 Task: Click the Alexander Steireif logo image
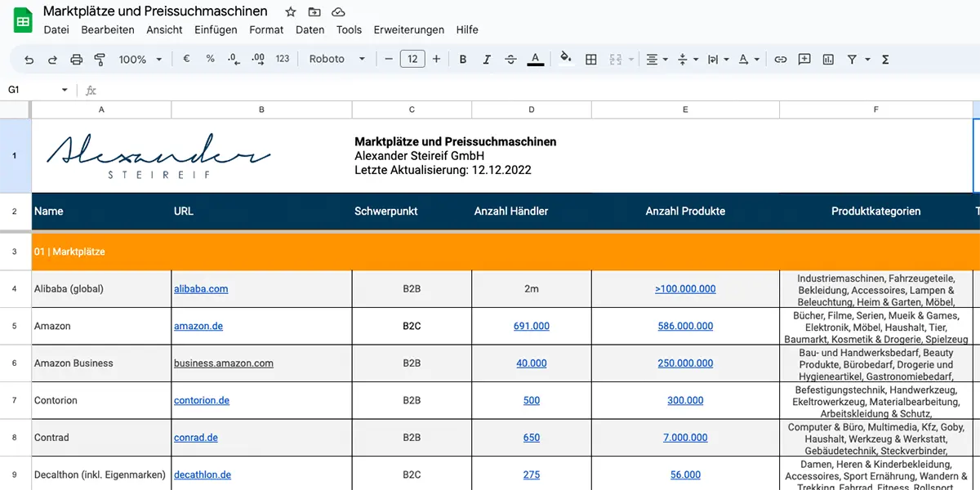coord(158,157)
